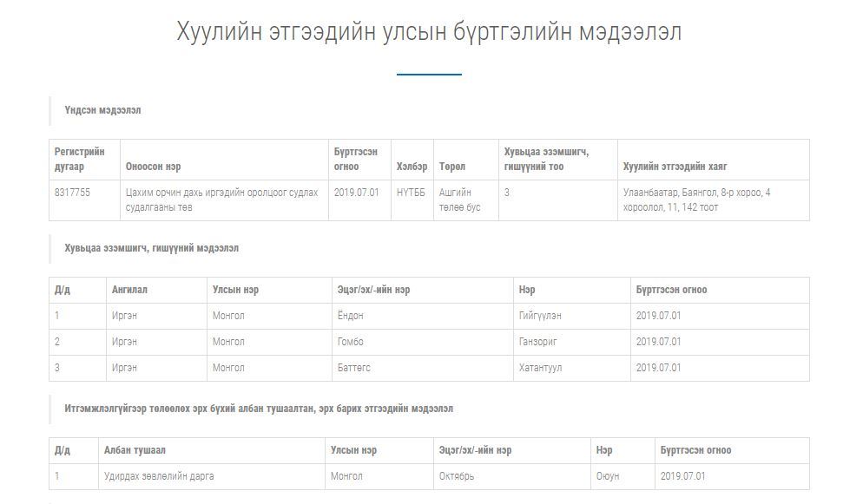Click the position 'Удирдах зөвлөлийн дарга'
The height and width of the screenshot is (504, 863).
(159, 476)
